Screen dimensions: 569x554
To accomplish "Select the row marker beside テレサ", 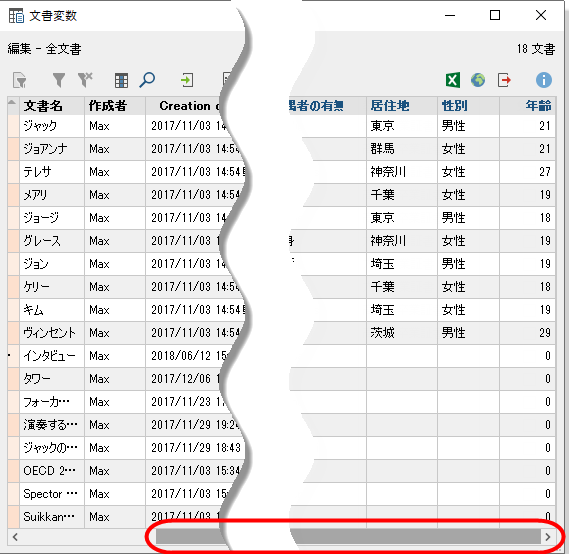I will coord(13,172).
